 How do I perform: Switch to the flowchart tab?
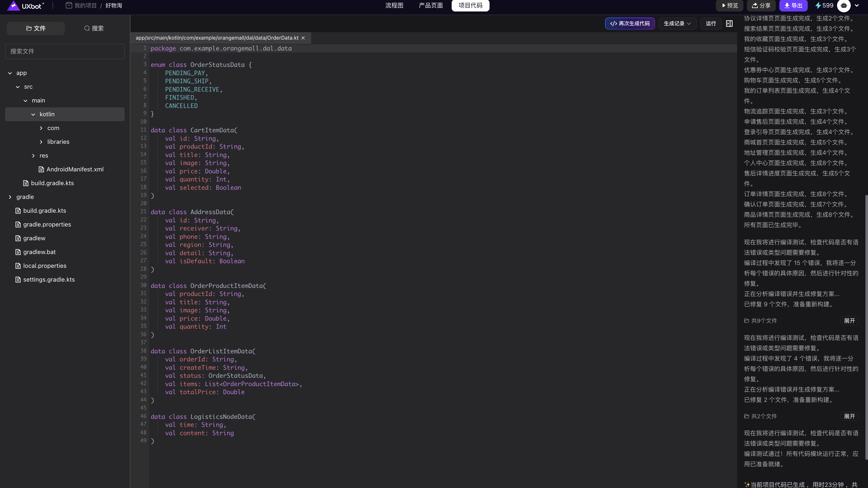coord(394,6)
